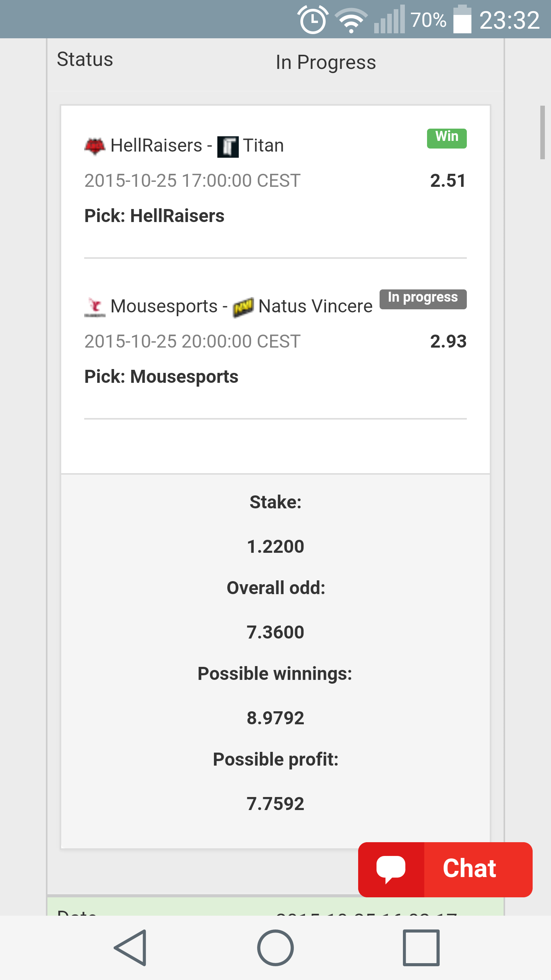The width and height of the screenshot is (551, 980).
Task: Tap the Android back navigation icon
Action: point(131,948)
